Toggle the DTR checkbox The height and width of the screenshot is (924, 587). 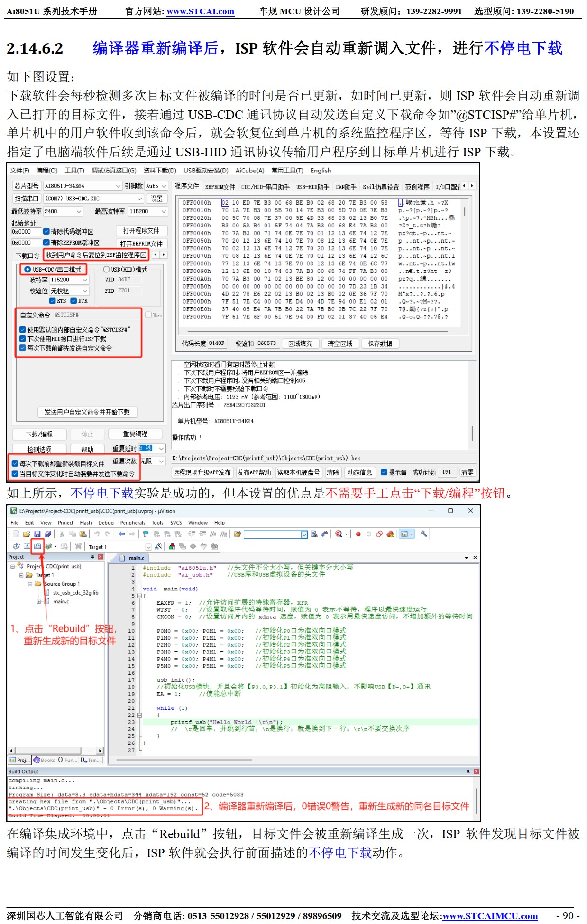73,301
